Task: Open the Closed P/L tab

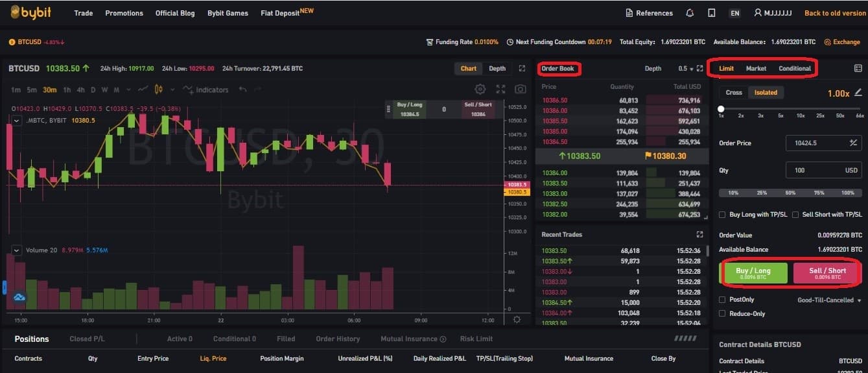Action: (x=87, y=339)
